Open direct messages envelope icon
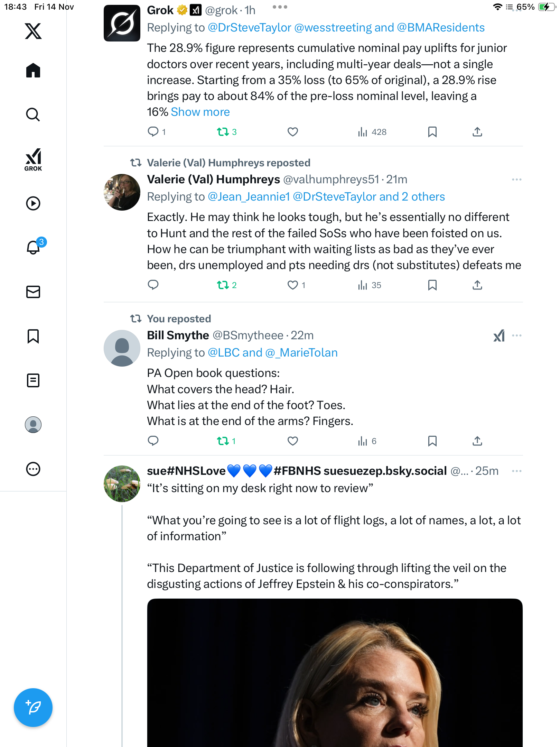Image resolution: width=560 pixels, height=747 pixels. [33, 292]
